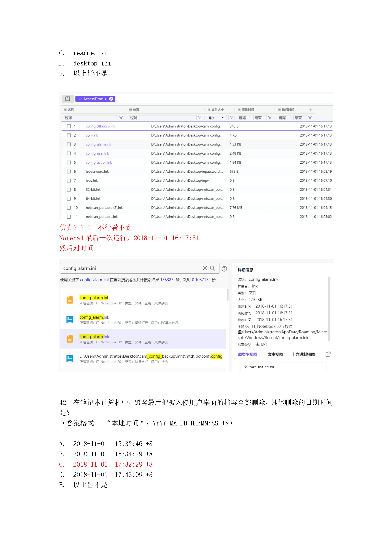This screenshot has height=555, width=392.
Task: Remove the AccessTime sort chip
Action: (111, 99)
